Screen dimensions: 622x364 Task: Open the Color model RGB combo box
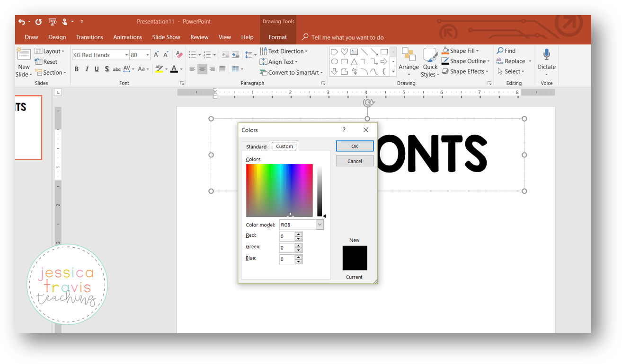point(302,225)
